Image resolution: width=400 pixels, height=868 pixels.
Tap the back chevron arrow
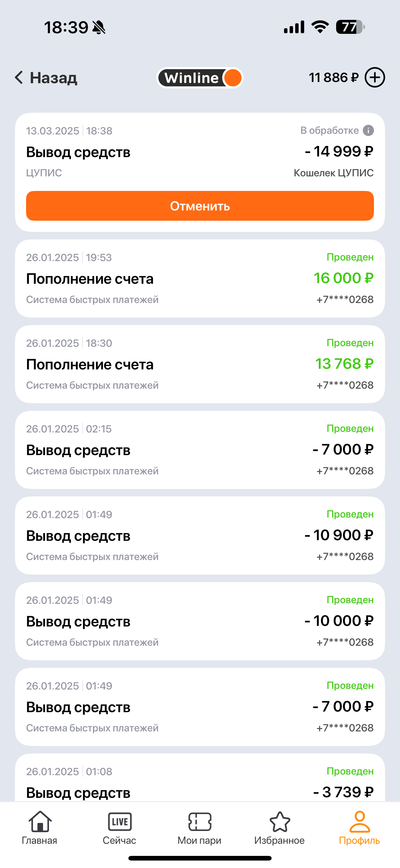click(19, 78)
